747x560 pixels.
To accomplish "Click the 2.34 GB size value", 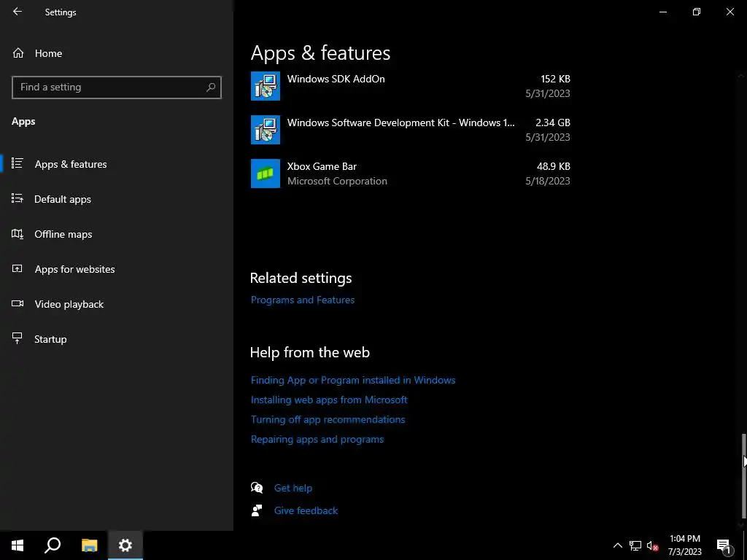I will (x=553, y=122).
